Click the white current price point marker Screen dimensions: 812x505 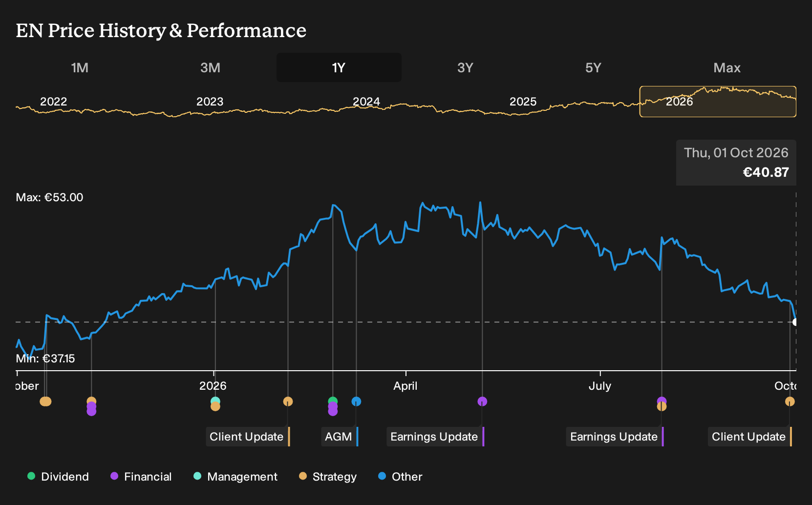coord(795,322)
